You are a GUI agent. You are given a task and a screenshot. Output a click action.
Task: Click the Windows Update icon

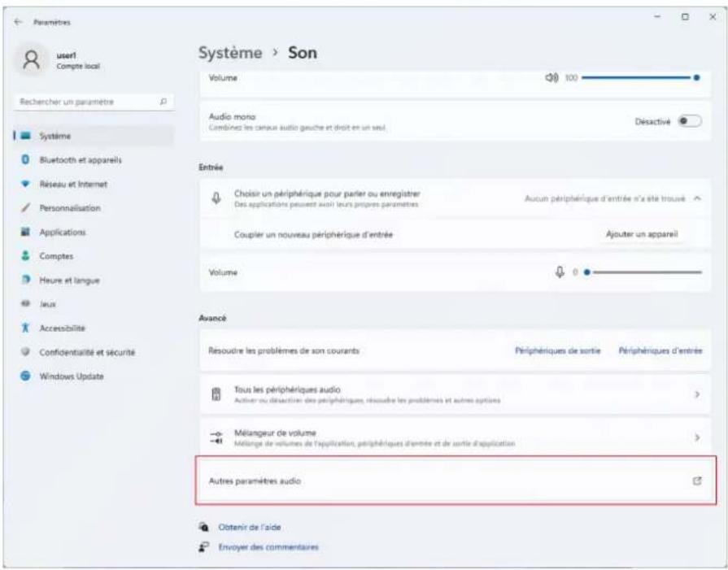tap(25, 376)
